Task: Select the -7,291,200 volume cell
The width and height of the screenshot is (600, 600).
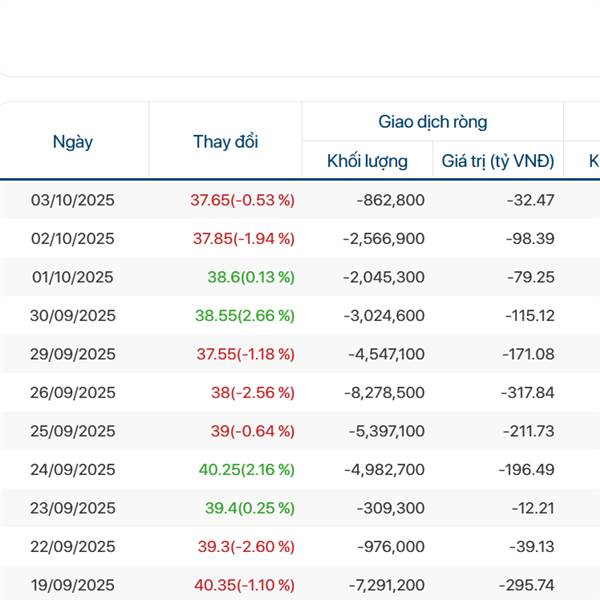Action: tap(383, 585)
